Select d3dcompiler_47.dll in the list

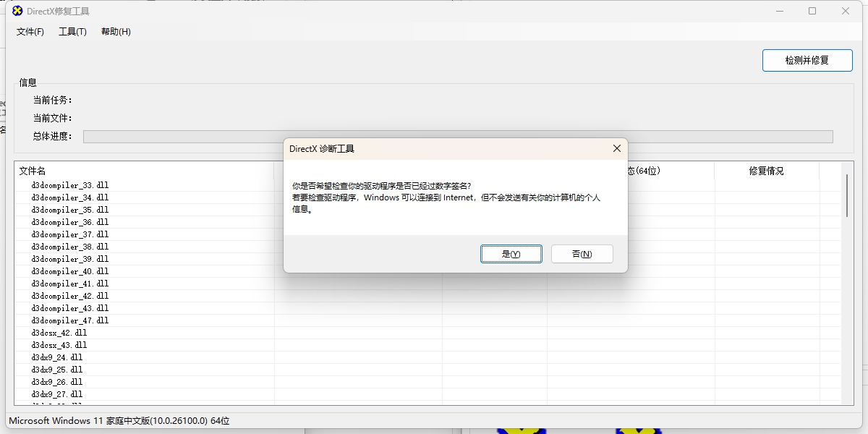(x=69, y=320)
